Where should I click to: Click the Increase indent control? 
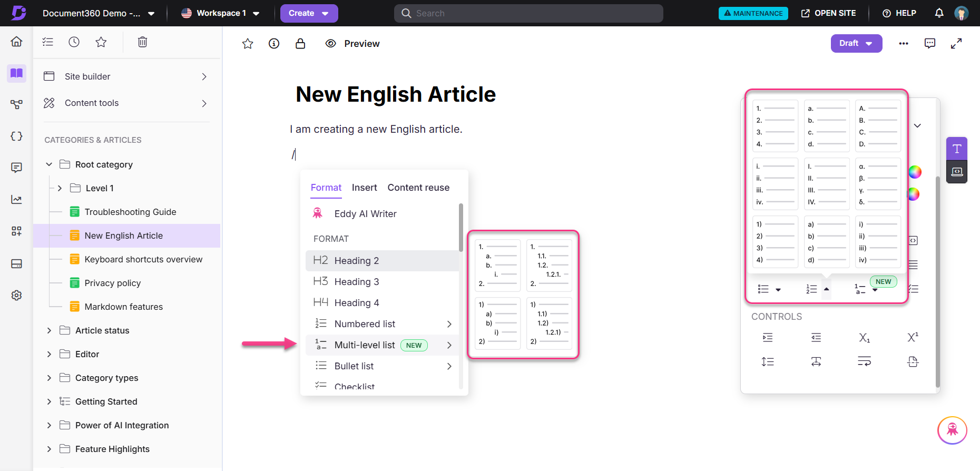pos(768,338)
